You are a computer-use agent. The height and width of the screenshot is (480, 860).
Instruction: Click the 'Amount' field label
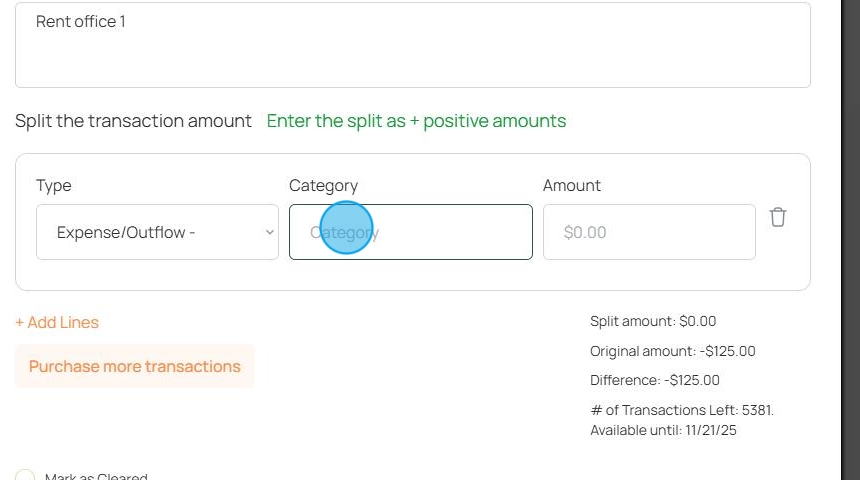pos(572,185)
